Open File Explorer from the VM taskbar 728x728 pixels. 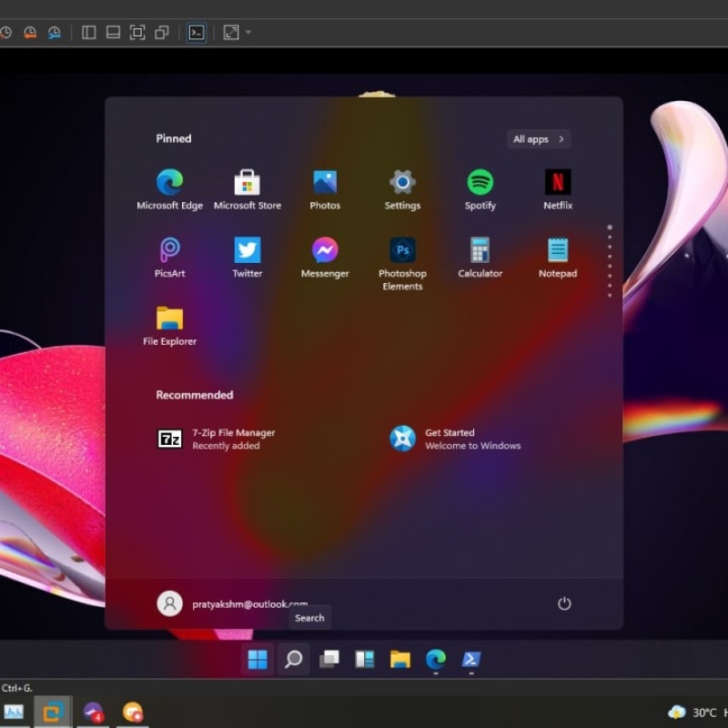click(x=400, y=659)
